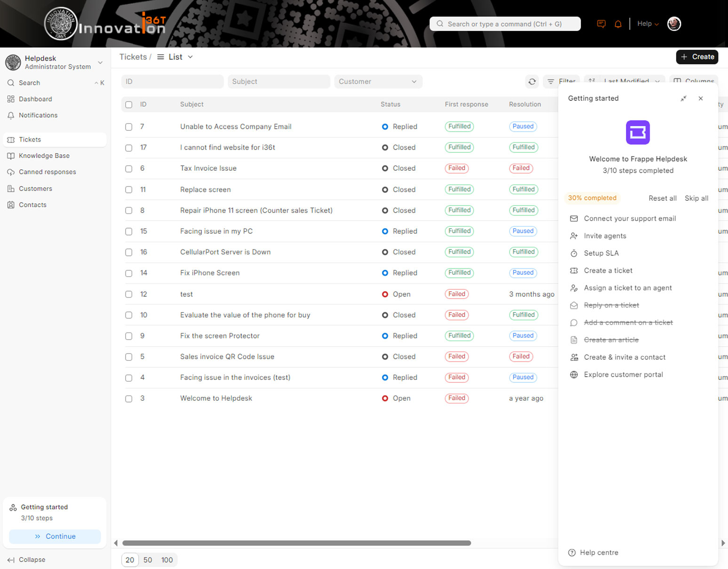
Task: Open the Help dropdown menu
Action: (648, 24)
